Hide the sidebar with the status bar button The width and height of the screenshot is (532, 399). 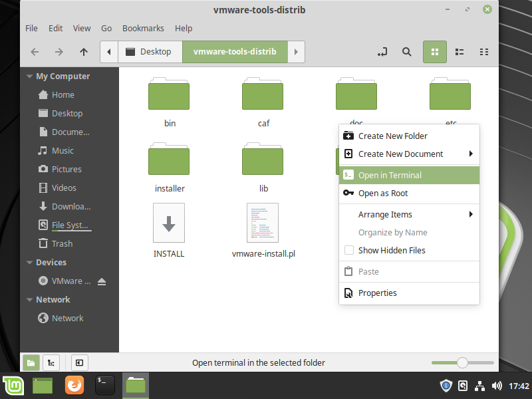(79, 362)
